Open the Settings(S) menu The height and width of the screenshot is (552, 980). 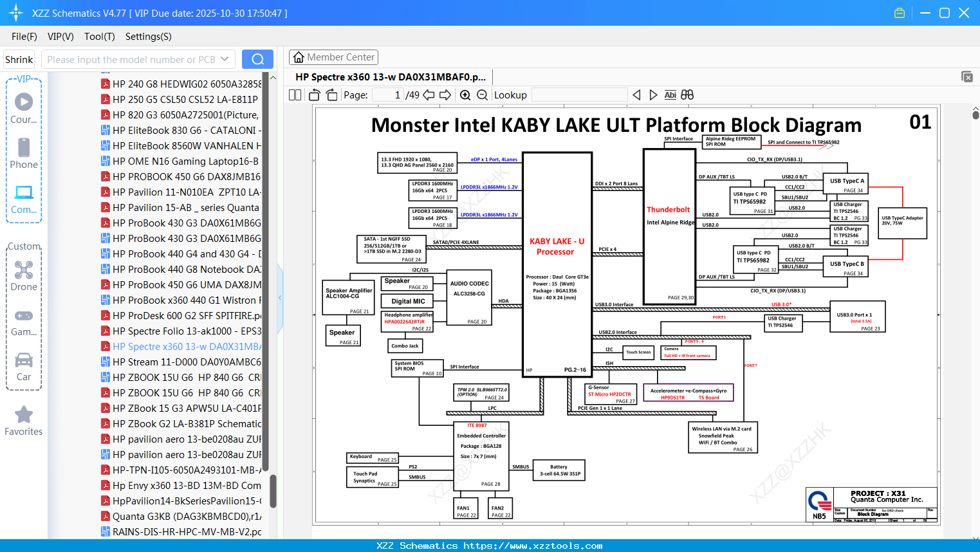149,37
